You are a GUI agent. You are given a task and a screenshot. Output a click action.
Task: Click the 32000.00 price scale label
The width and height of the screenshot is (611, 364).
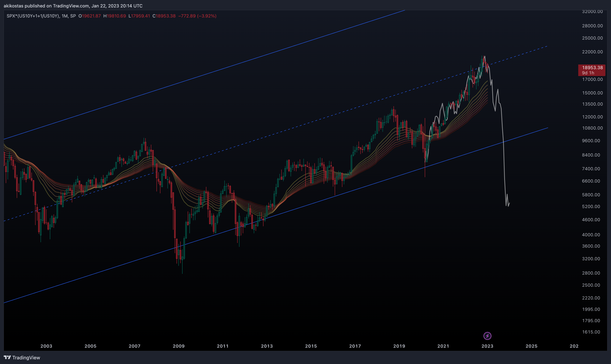[592, 12]
